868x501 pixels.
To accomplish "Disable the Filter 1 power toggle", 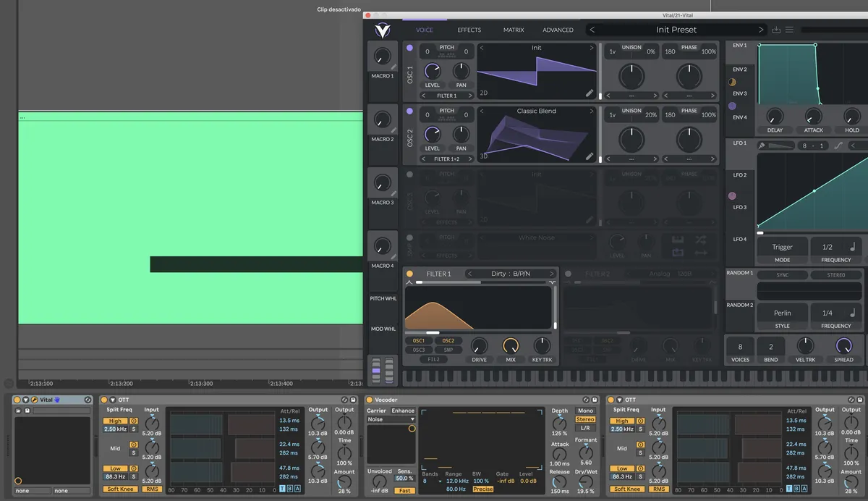I will tap(409, 274).
